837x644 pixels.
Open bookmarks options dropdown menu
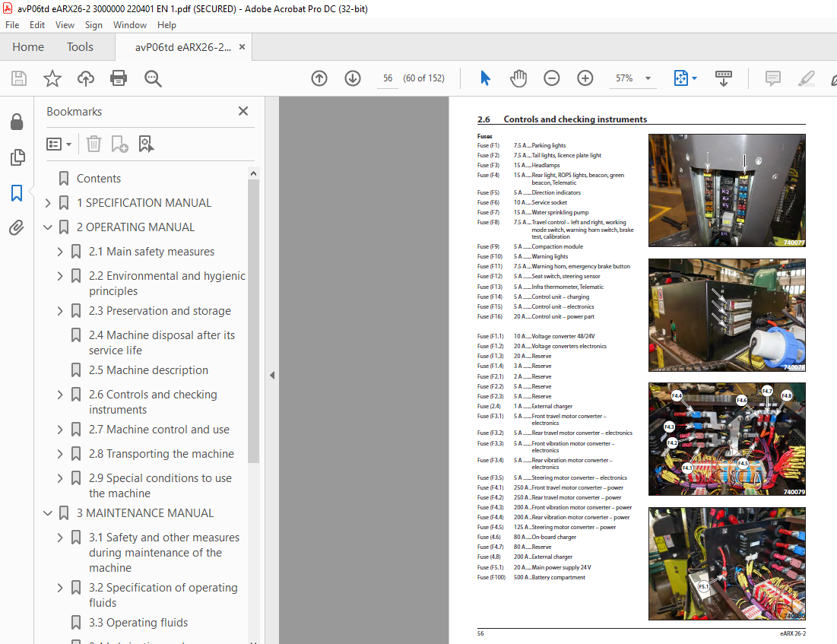[x=59, y=144]
